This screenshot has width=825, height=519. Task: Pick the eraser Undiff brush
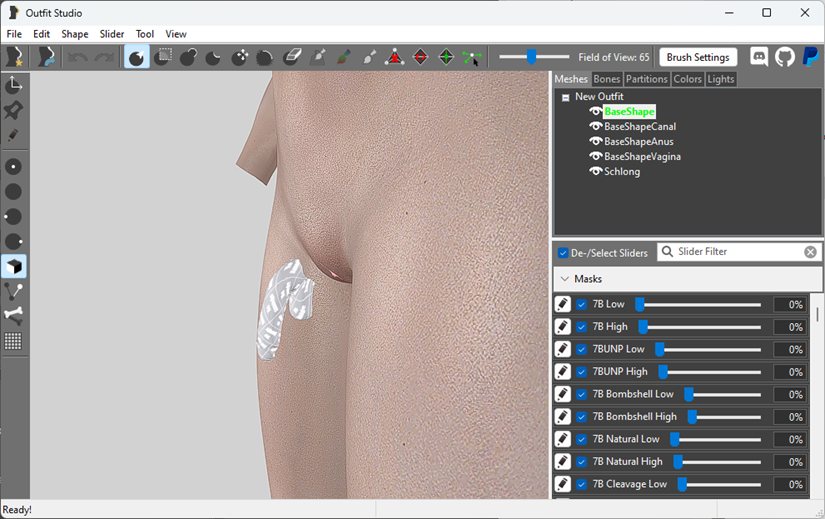[291, 57]
